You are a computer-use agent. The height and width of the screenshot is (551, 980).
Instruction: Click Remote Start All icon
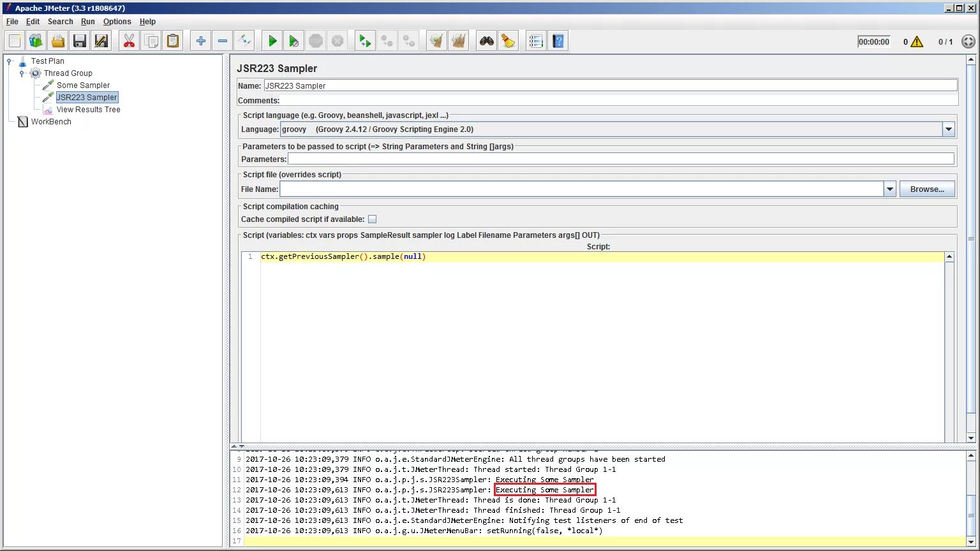click(366, 41)
